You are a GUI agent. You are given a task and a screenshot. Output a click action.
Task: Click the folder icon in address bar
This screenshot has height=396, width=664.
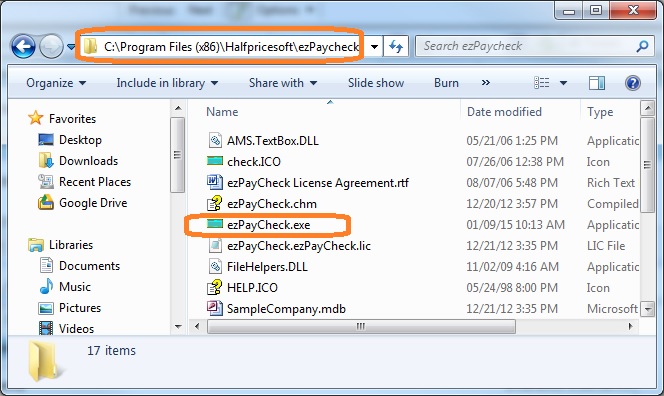click(x=90, y=46)
